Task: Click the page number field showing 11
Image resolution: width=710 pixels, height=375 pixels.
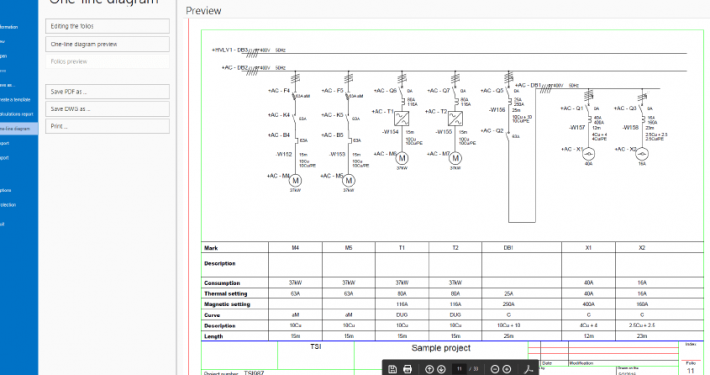Action: (459, 369)
